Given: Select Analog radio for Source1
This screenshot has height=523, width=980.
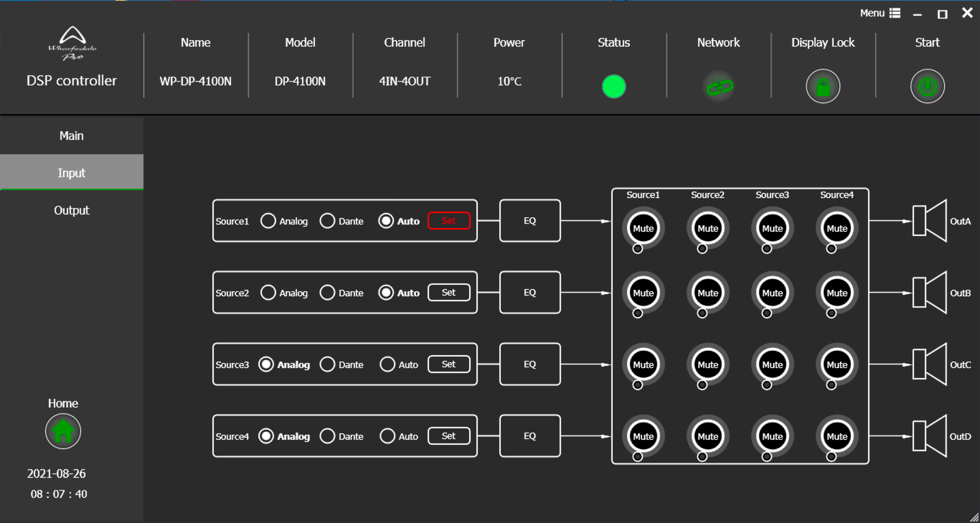Looking at the screenshot, I should point(268,221).
